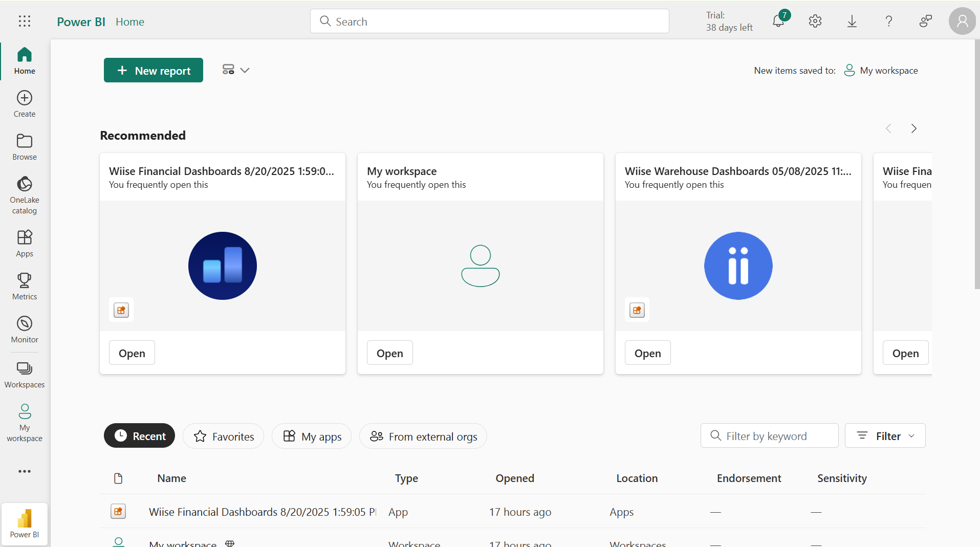Open user account avatar
The image size is (980, 547).
[962, 21]
